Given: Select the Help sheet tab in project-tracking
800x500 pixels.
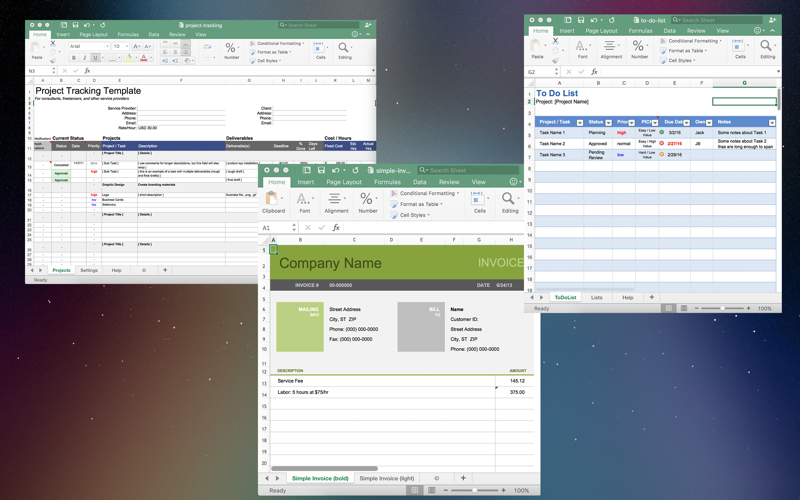Looking at the screenshot, I should pyautogui.click(x=116, y=270).
